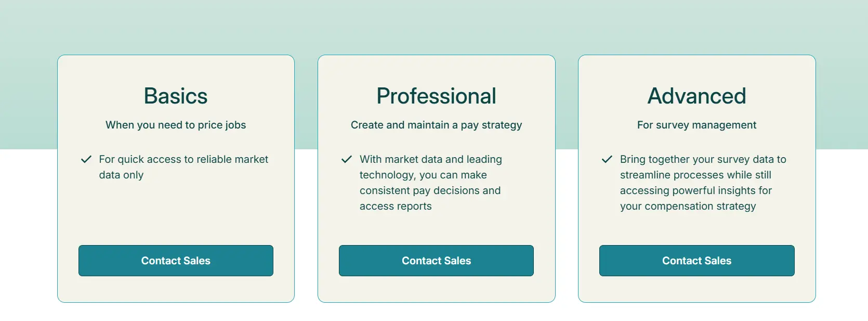Select the Advanced plan heading
This screenshot has height=321, width=868.
click(696, 96)
